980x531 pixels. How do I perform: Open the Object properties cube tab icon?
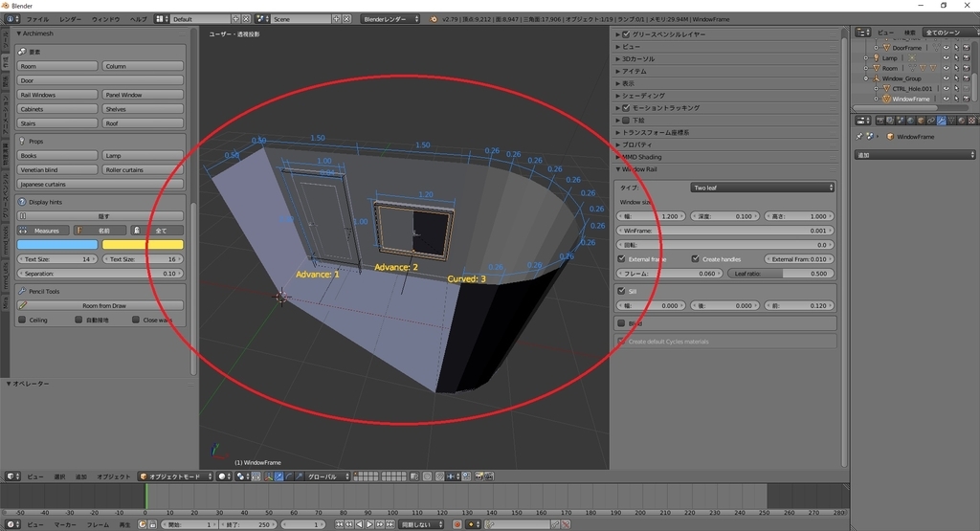tap(921, 121)
